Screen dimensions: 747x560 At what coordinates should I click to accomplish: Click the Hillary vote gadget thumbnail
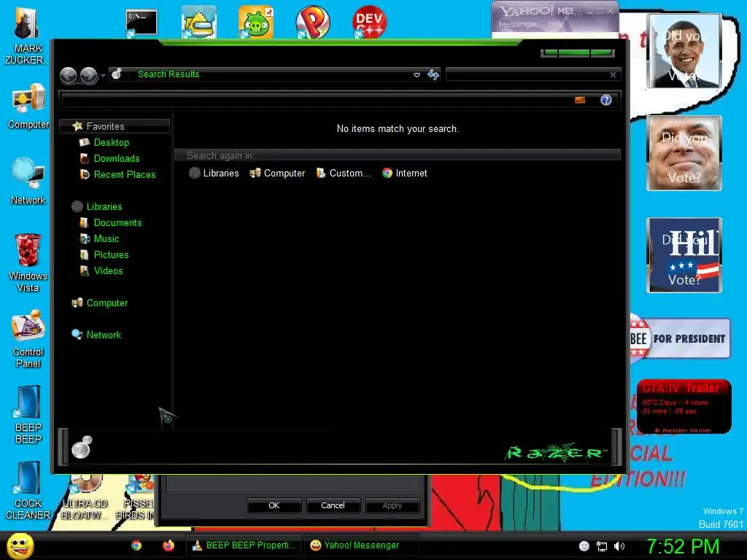coord(684,254)
